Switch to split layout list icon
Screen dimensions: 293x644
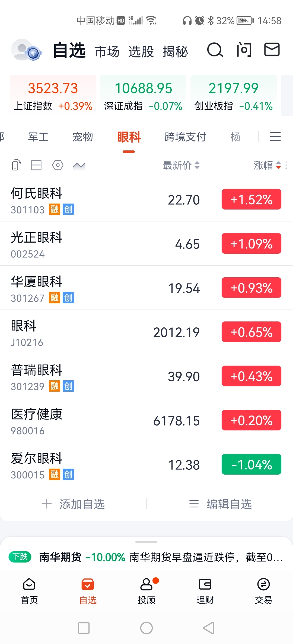pos(36,165)
